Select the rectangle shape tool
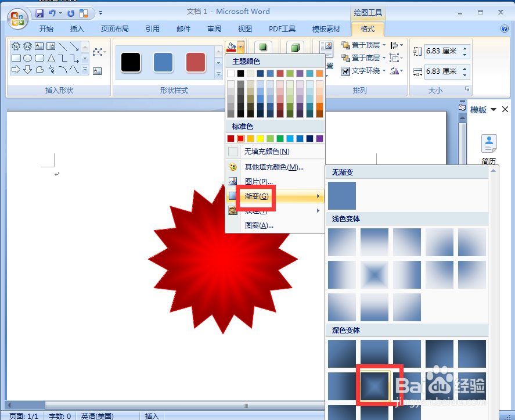The width and height of the screenshot is (515, 420). [x=16, y=58]
